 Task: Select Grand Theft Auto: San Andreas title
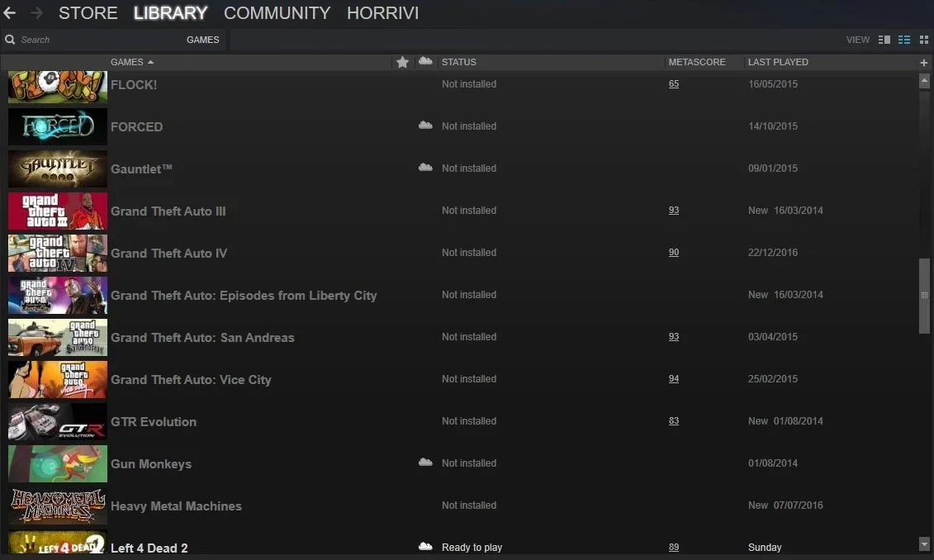tap(202, 338)
